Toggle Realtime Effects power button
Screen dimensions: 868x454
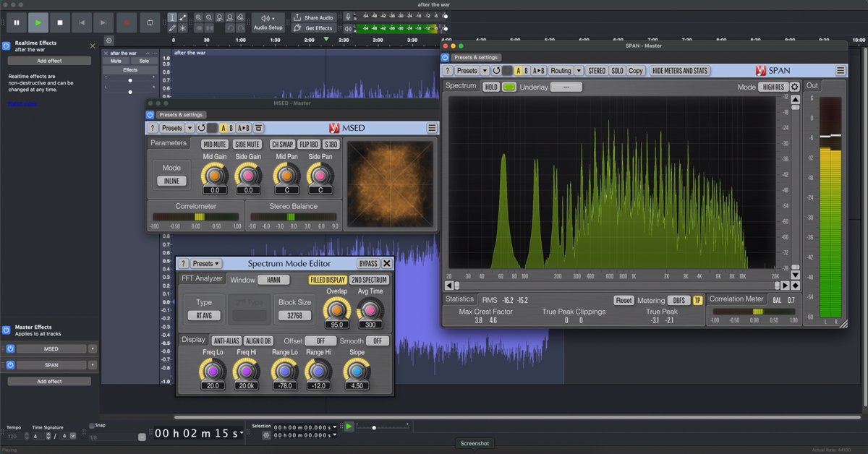(x=7, y=46)
